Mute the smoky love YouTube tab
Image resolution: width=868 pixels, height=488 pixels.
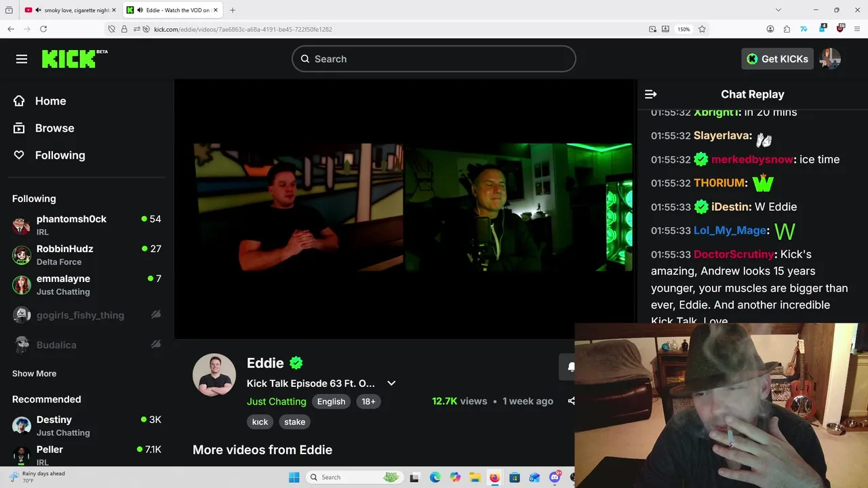point(38,10)
